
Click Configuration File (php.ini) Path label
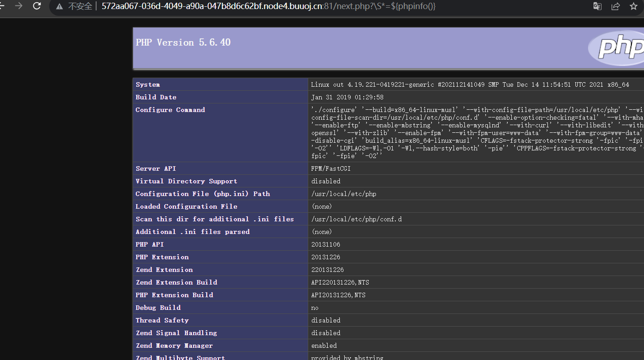(203, 194)
